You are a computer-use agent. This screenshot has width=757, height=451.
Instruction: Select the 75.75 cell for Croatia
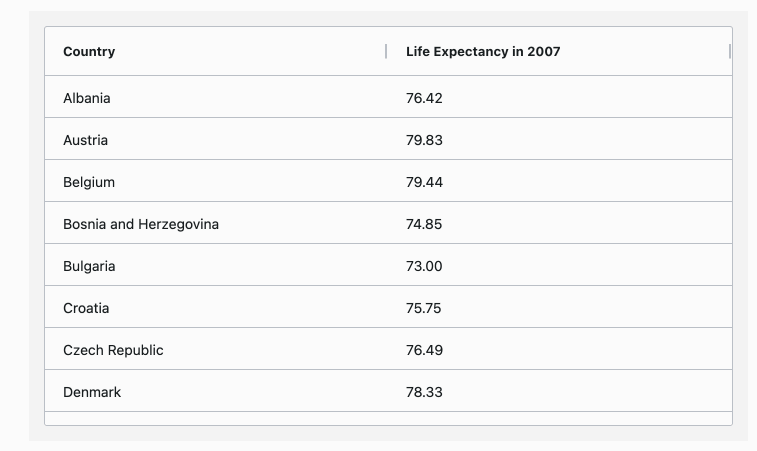[x=424, y=308]
